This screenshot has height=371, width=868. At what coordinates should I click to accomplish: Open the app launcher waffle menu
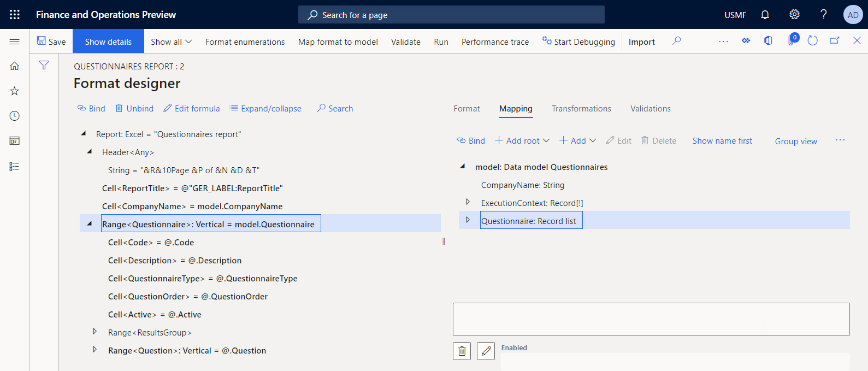coord(15,15)
